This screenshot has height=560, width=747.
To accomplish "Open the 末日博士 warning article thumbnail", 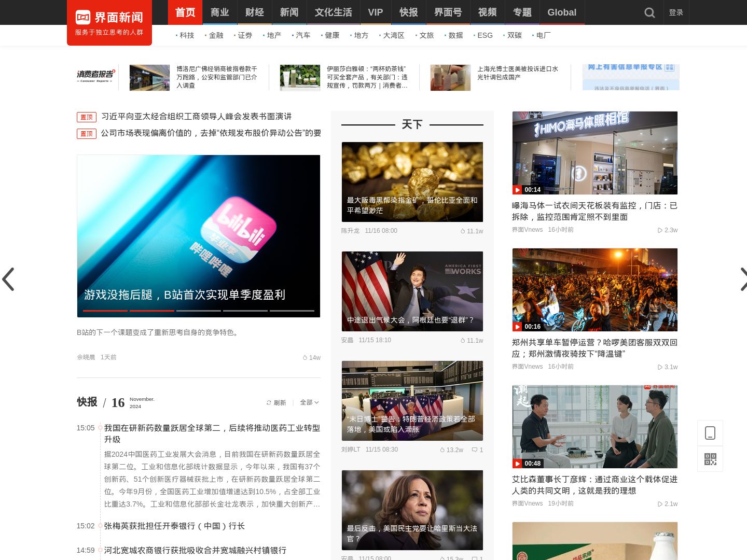I will pos(412,401).
